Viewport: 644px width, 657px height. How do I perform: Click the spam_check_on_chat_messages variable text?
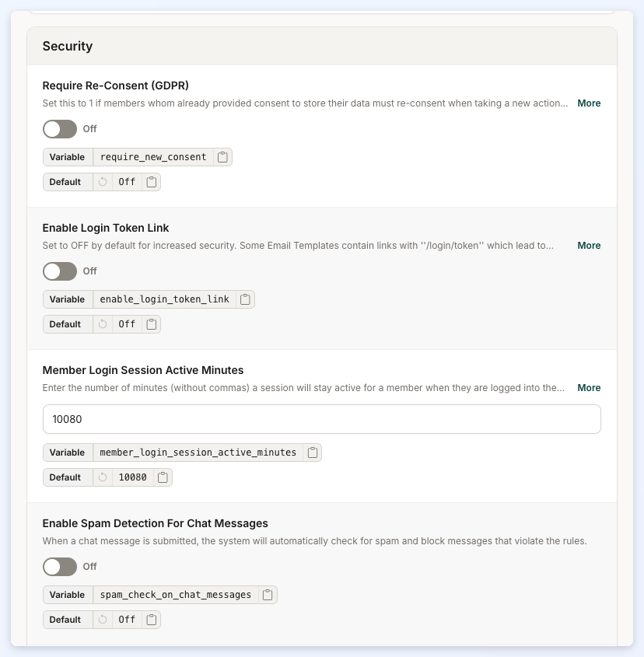[x=175, y=595]
